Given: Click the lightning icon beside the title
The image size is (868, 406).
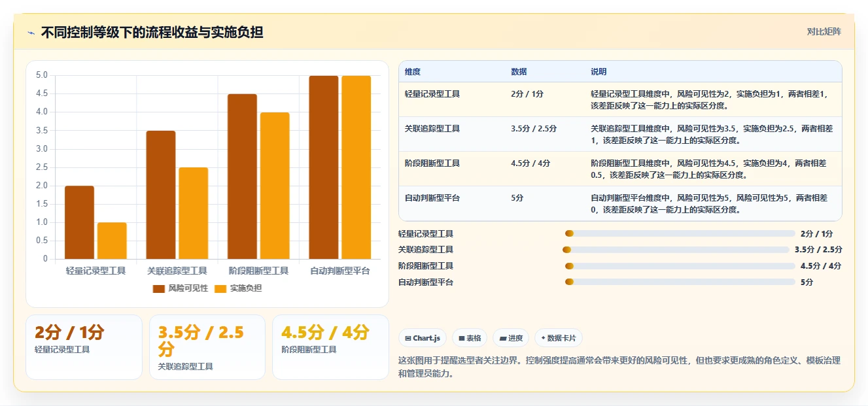Looking at the screenshot, I should (31, 33).
